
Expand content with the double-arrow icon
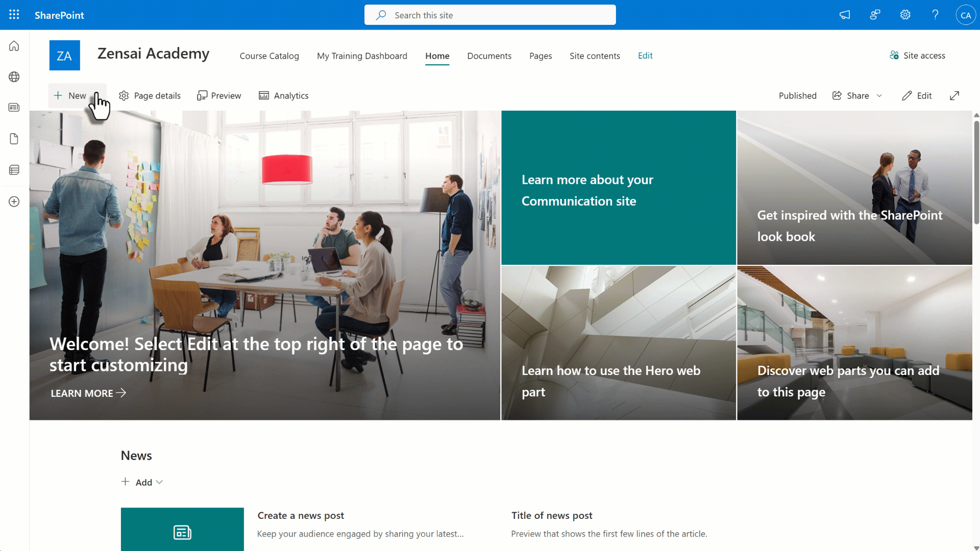pos(954,95)
